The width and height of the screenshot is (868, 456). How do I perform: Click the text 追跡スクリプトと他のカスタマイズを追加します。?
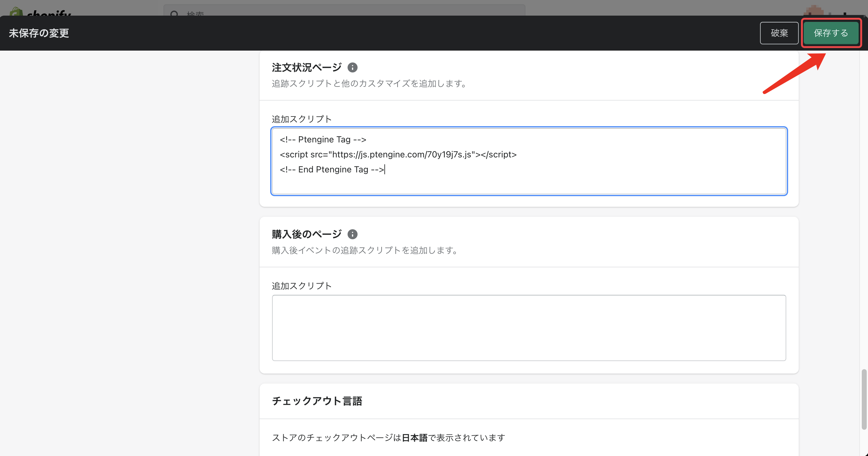(x=369, y=83)
